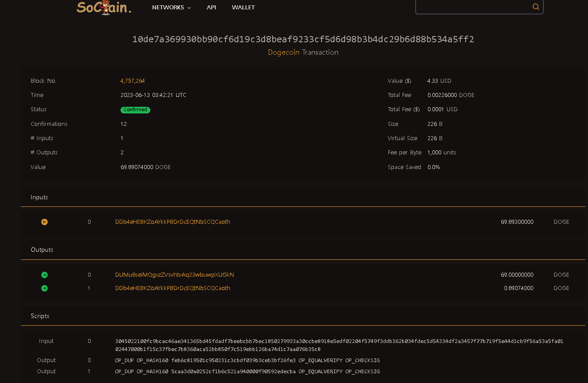This screenshot has width=588, height=383.
Task: Open the API menu item
Action: tap(211, 8)
